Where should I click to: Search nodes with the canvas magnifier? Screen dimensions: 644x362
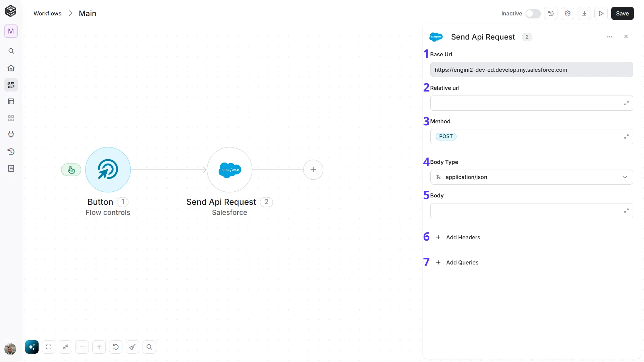149,347
